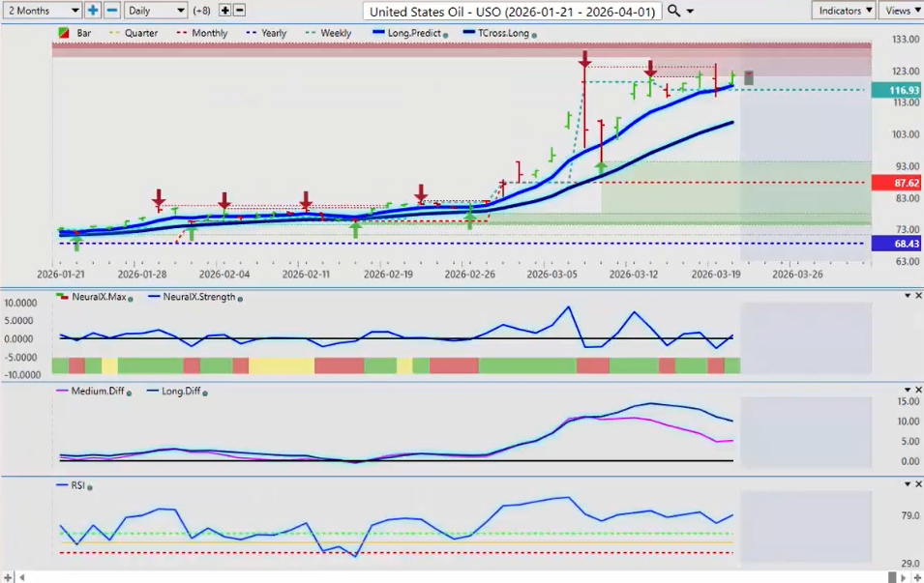Close the RSI indicator panel
The width and height of the screenshot is (924, 583).
[x=918, y=484]
